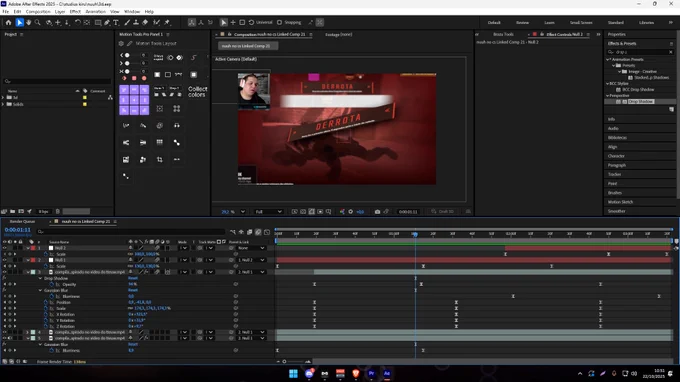Open Graph Editor in timeline header
680x382 pixels.
tap(267, 232)
